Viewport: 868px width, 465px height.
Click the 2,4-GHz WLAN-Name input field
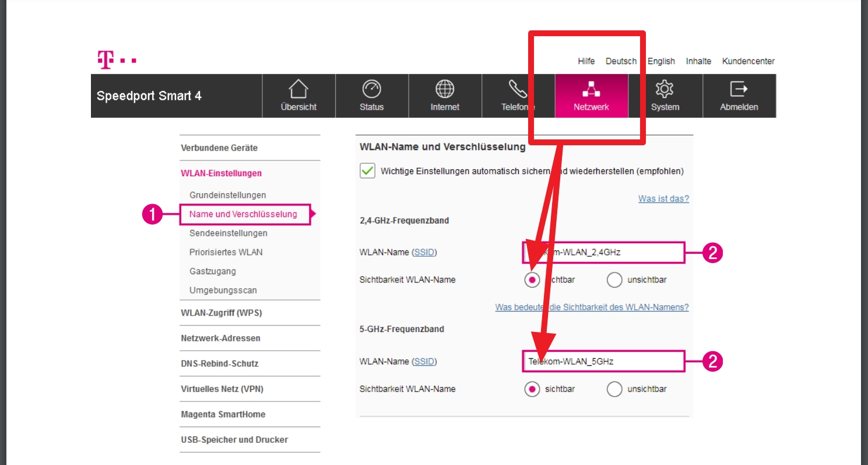pos(603,253)
